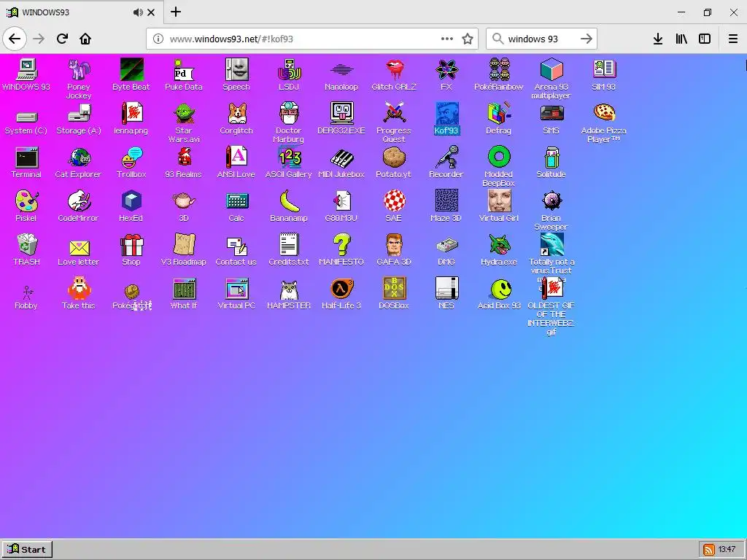This screenshot has width=747, height=560.
Task: Reload the current page
Action: [x=62, y=39]
